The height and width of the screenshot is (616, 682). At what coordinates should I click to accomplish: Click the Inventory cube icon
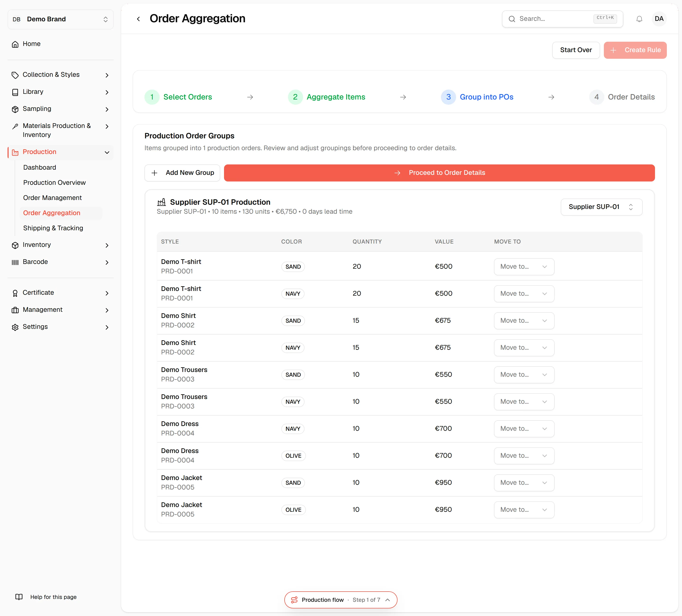pos(15,245)
